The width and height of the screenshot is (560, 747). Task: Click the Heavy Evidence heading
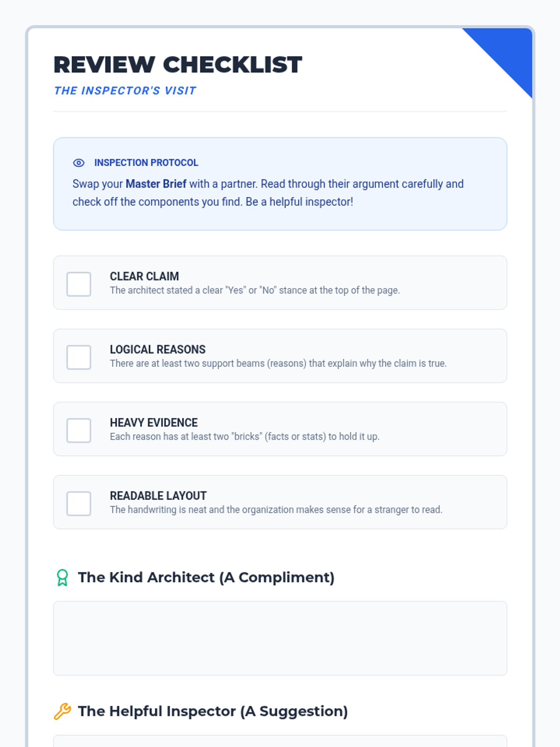click(x=154, y=423)
